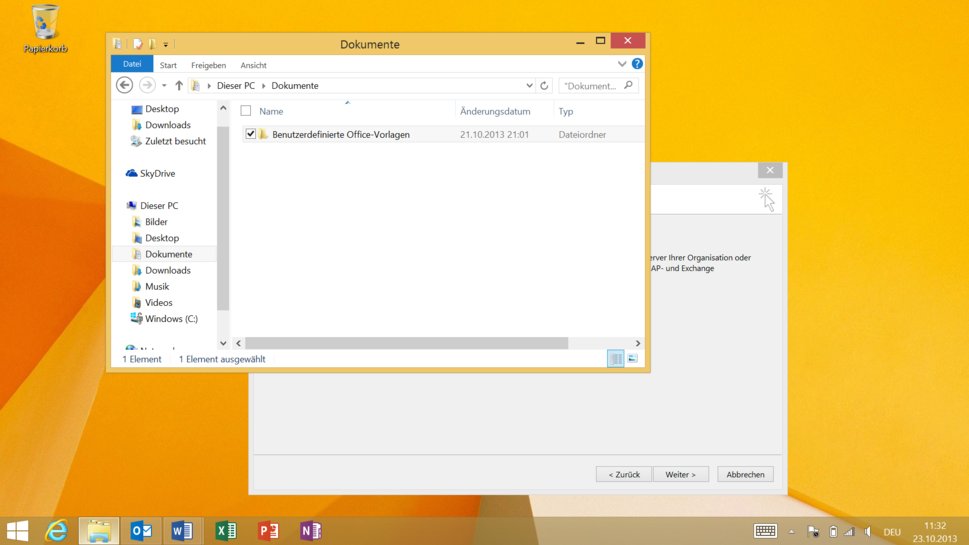
Task: Go up one folder level with the arrow
Action: (x=179, y=86)
